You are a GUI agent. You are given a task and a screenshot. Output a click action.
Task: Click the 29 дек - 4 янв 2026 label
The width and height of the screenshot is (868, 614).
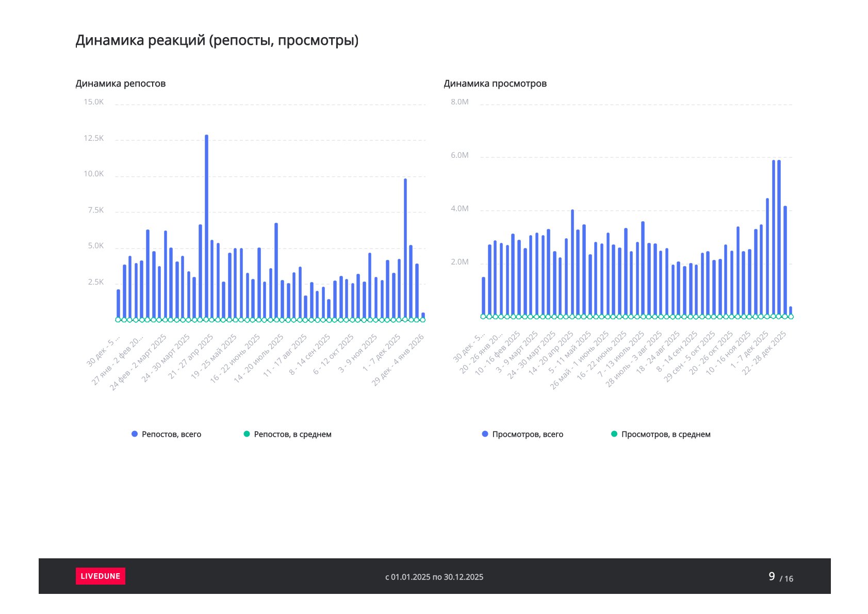pos(399,359)
